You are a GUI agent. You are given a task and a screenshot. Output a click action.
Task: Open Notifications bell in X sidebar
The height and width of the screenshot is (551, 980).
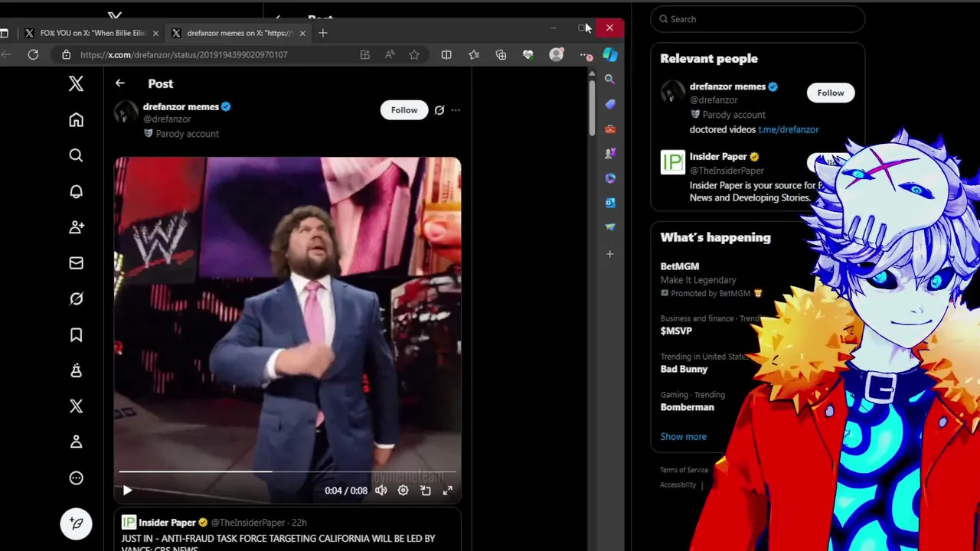pyautogui.click(x=76, y=191)
